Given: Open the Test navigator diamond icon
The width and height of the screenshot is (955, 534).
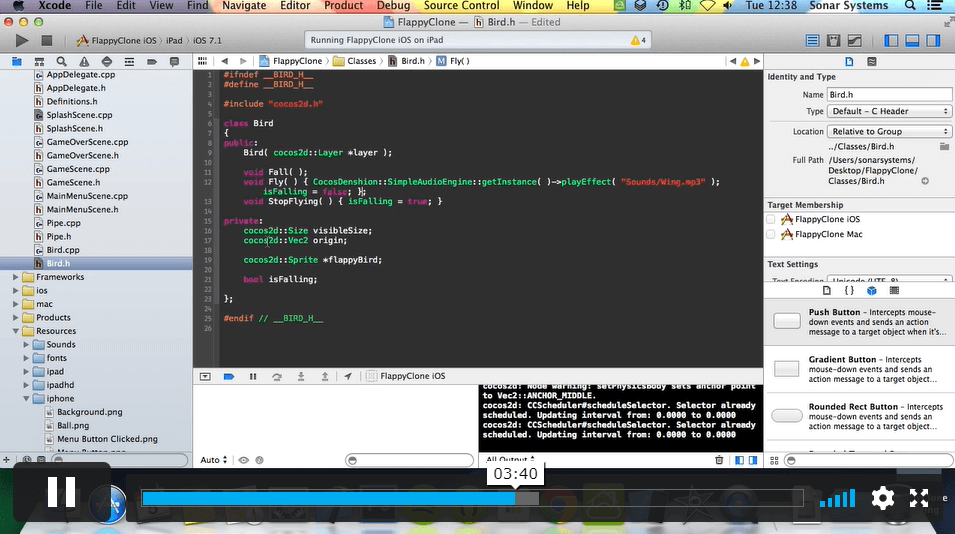Looking at the screenshot, I should click(x=107, y=61).
